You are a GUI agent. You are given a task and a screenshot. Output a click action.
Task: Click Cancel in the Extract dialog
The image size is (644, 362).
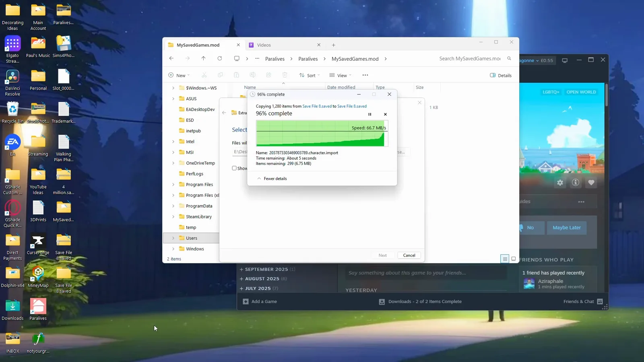coord(409,255)
